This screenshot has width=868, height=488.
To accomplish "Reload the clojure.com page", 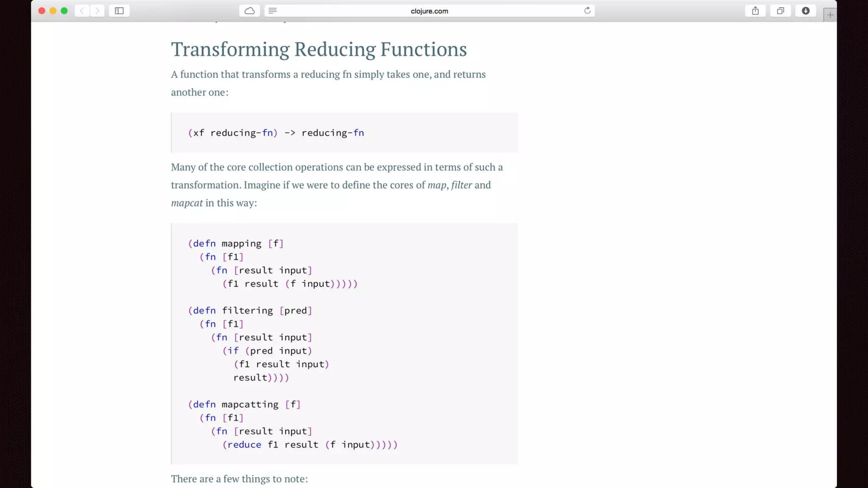I will (587, 11).
